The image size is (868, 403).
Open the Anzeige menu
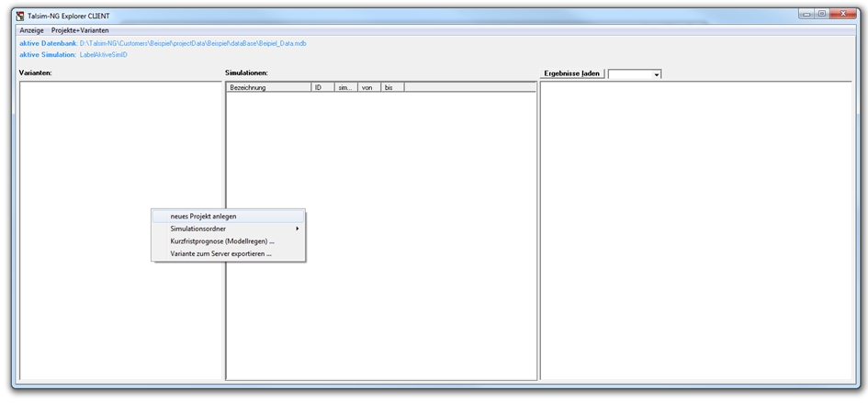(31, 30)
